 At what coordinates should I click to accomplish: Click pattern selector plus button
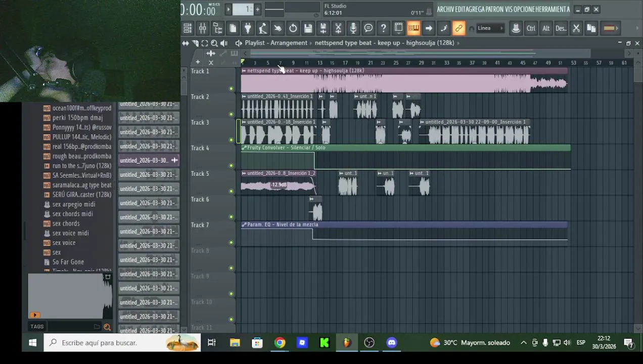pos(257,9)
